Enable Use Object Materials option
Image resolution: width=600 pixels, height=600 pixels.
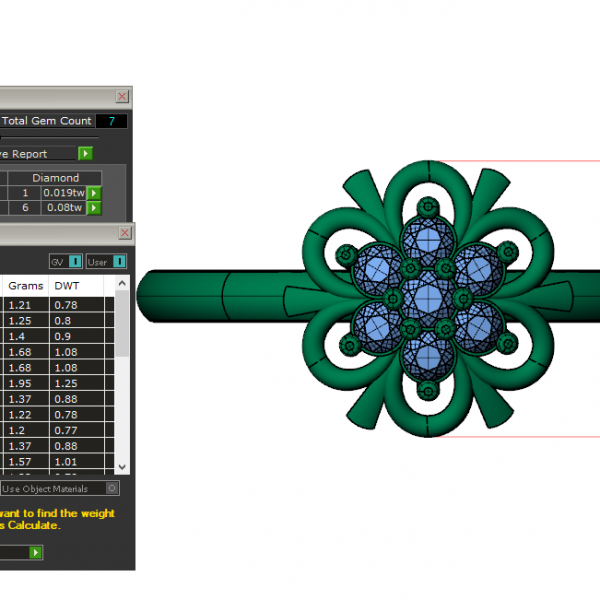112,489
